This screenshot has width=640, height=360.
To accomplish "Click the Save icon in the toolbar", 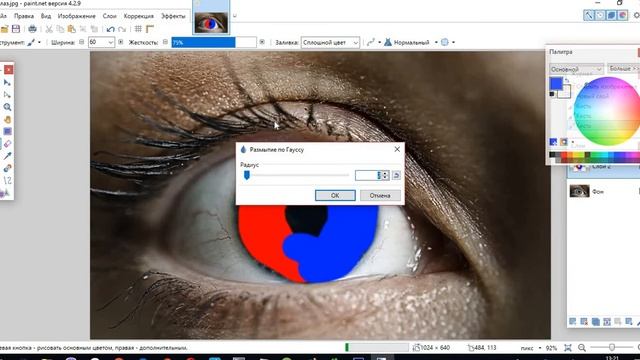I will (x=16, y=29).
